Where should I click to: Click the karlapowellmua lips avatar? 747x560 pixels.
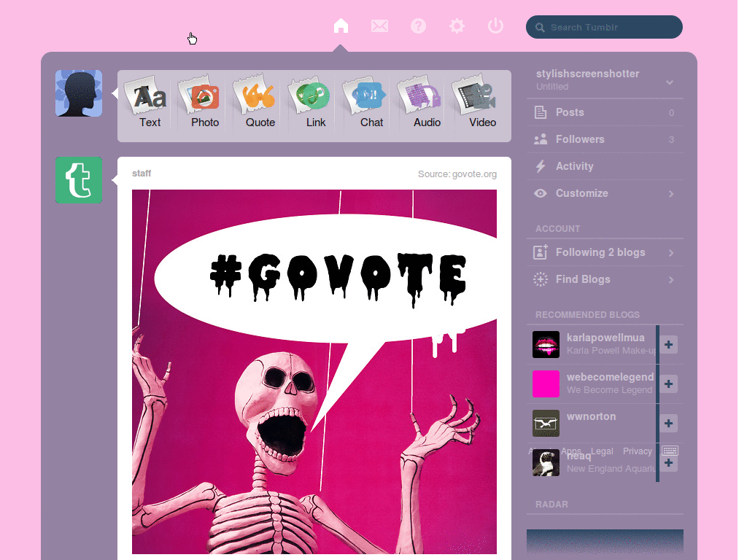point(546,344)
